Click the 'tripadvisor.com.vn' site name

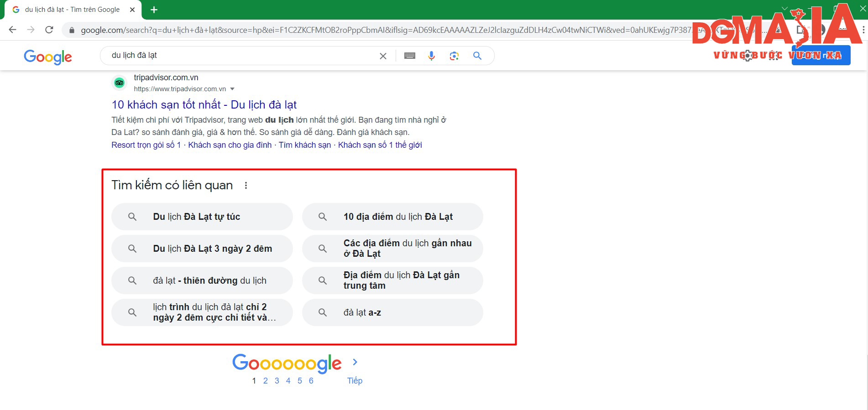[x=166, y=78]
